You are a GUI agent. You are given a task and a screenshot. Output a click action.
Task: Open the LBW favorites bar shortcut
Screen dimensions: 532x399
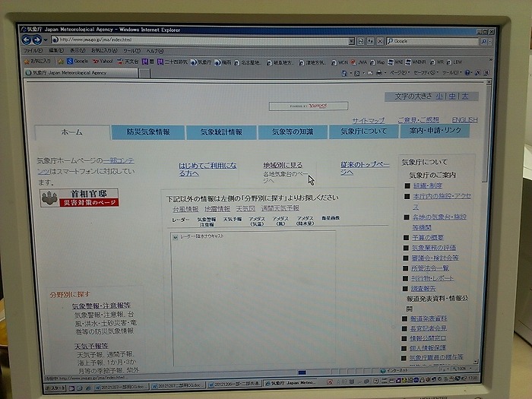coord(454,62)
